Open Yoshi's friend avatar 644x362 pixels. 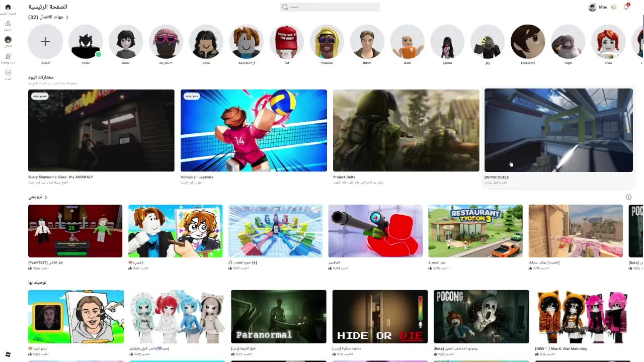86,42
